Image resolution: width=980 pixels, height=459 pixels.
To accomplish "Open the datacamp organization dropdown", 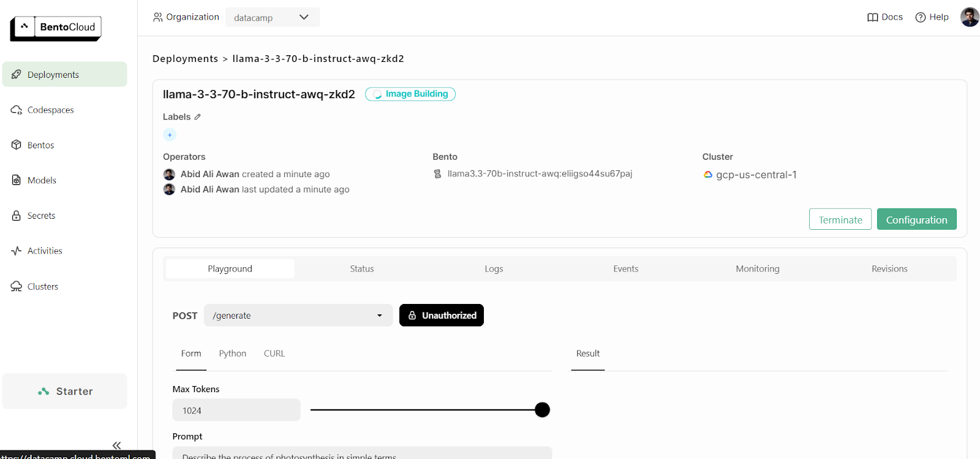I will pyautogui.click(x=273, y=17).
